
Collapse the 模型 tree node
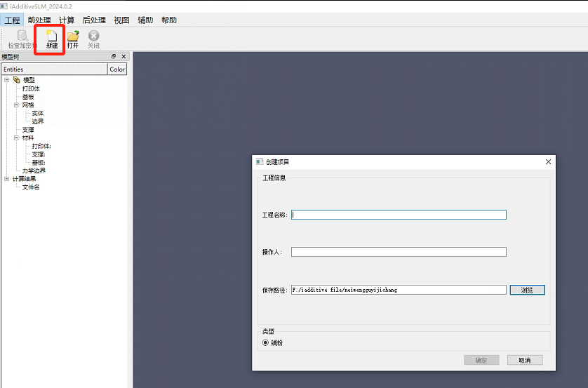click(7, 79)
